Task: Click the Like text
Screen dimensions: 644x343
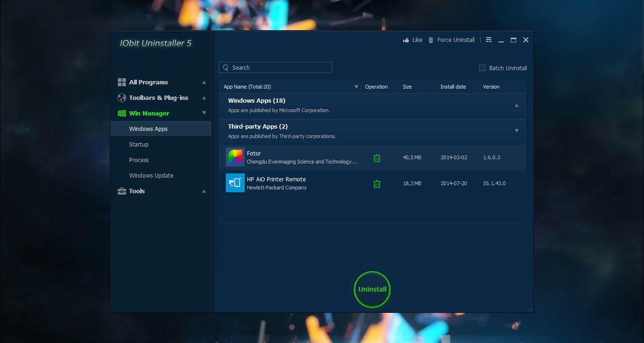Action: pos(417,40)
